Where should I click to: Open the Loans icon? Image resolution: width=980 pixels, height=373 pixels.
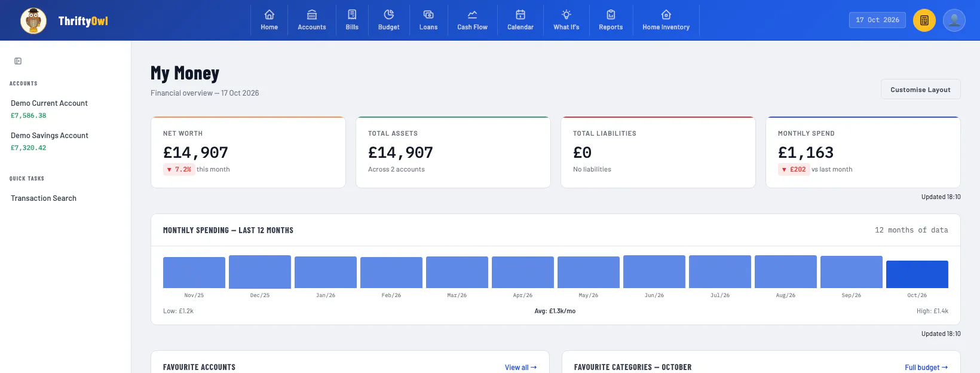(428, 14)
